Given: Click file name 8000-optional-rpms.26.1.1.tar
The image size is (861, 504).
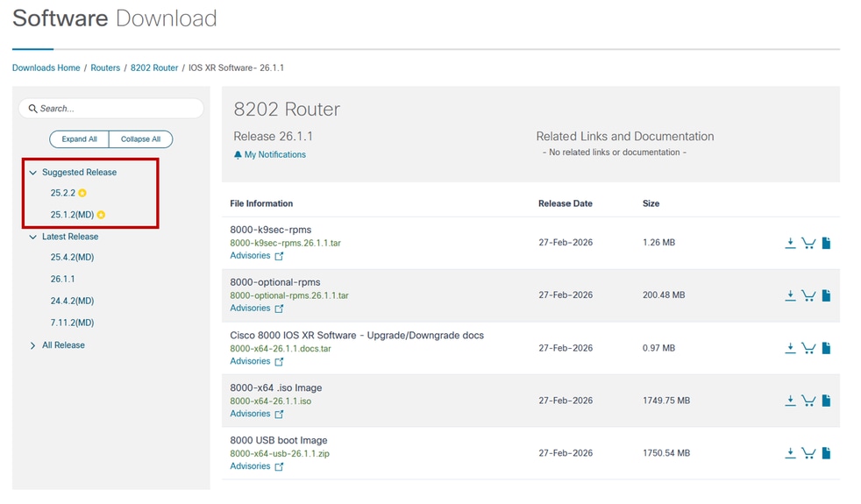Looking at the screenshot, I should click(x=289, y=296).
